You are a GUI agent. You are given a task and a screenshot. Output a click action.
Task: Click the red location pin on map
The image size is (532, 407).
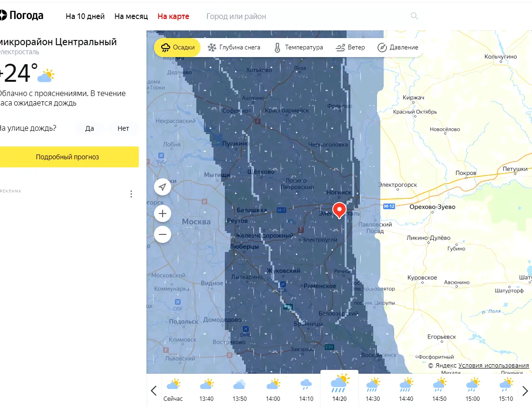pos(339,210)
